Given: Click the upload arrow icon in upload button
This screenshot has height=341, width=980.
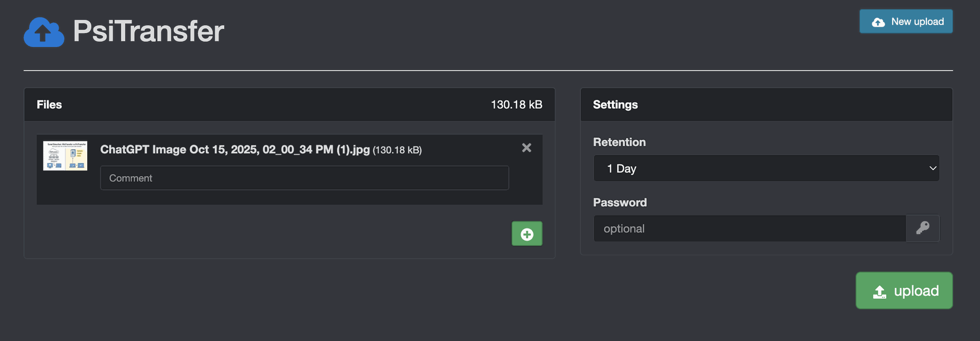Looking at the screenshot, I should (x=879, y=291).
